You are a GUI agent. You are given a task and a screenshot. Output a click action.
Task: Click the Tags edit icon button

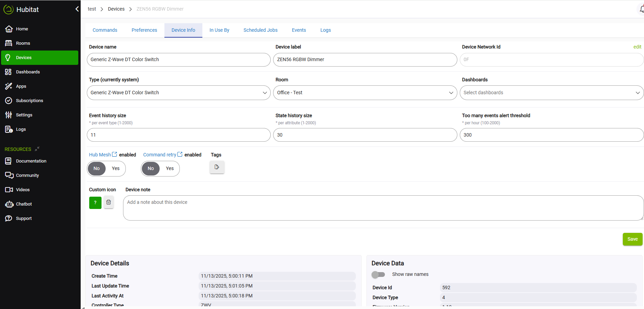click(x=217, y=167)
